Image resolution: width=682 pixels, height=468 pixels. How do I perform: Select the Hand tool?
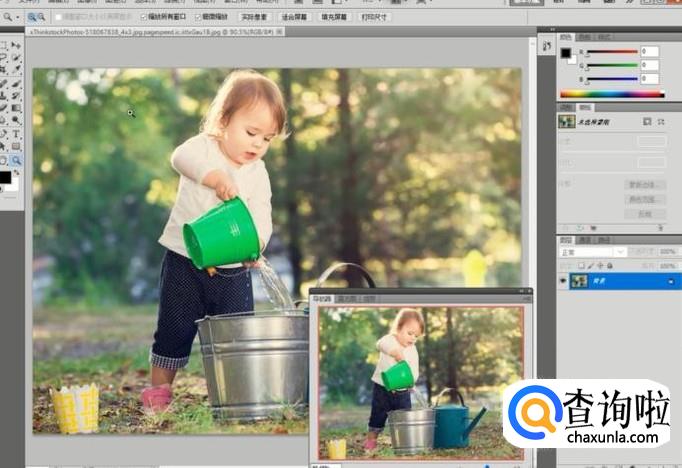[x=3, y=160]
